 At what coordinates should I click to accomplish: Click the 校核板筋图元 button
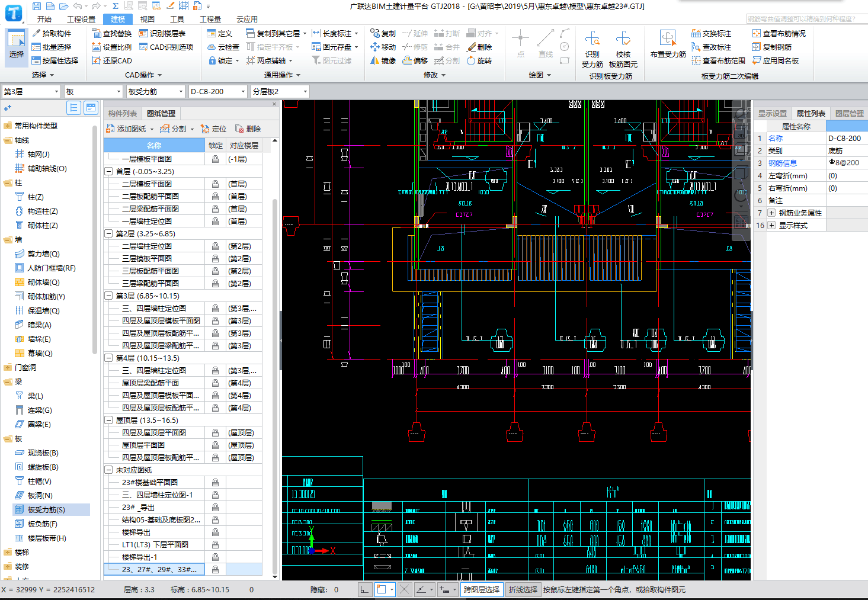[623, 50]
